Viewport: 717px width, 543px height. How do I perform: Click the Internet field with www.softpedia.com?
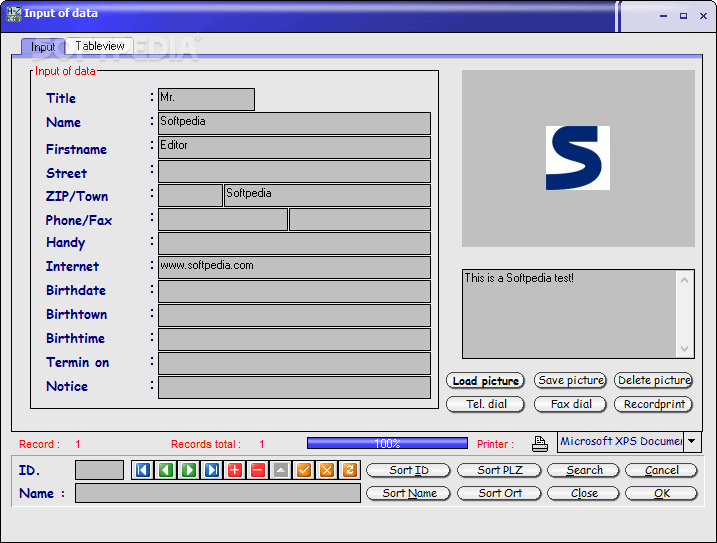click(x=294, y=268)
